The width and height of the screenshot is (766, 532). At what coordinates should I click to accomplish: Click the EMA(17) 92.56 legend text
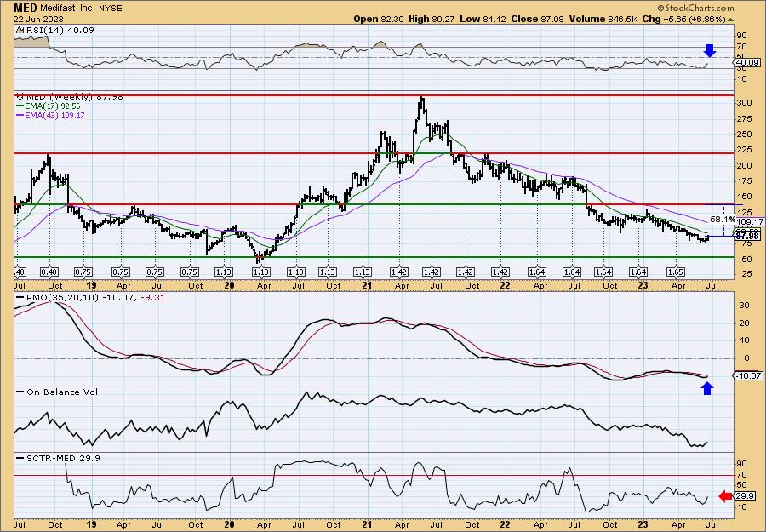click(x=52, y=106)
